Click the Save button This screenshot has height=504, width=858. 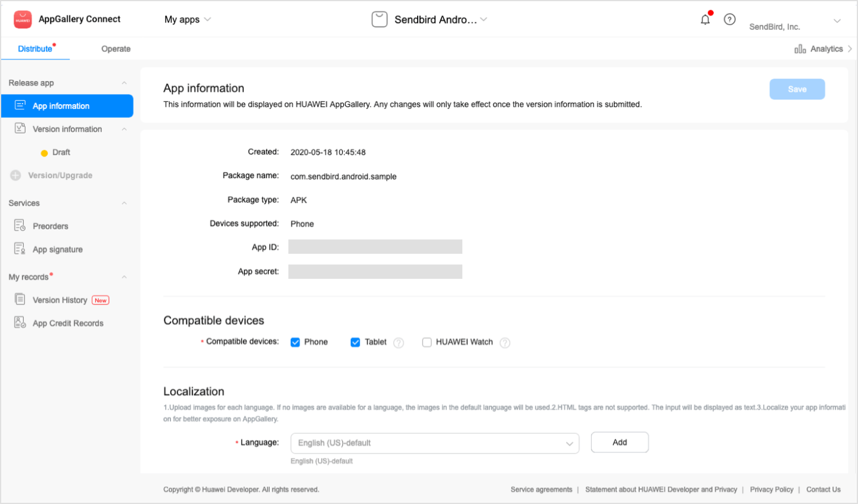pyautogui.click(x=797, y=89)
